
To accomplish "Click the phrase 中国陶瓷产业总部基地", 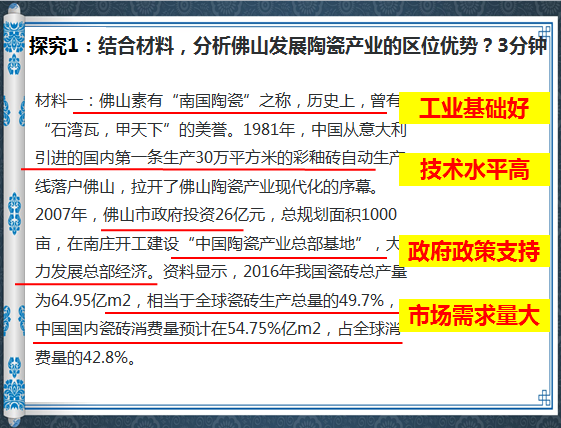I will tap(275, 244).
